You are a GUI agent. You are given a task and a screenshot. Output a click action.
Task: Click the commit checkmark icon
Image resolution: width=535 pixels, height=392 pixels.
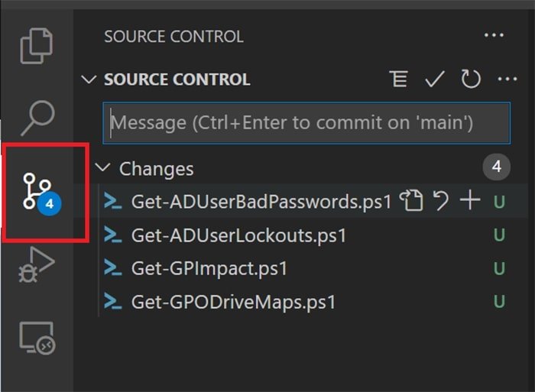pyautogui.click(x=435, y=79)
